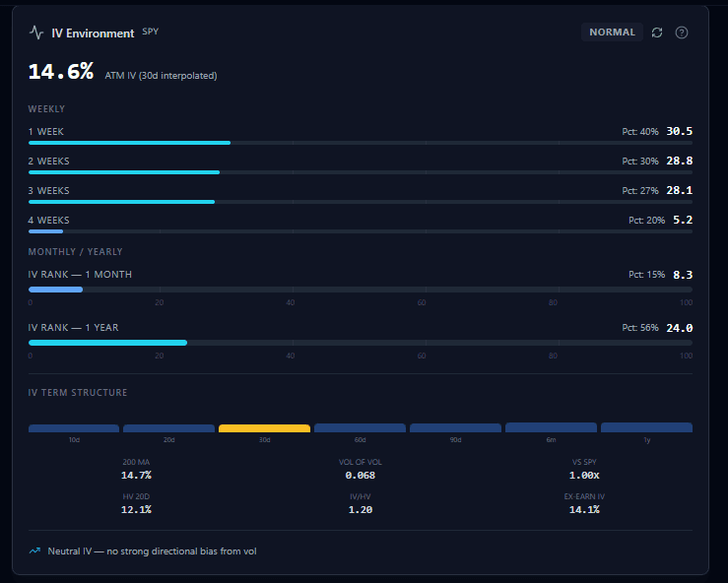This screenshot has height=583, width=728.
Task: Click the 3 WEEKS row label
Action: point(48,191)
